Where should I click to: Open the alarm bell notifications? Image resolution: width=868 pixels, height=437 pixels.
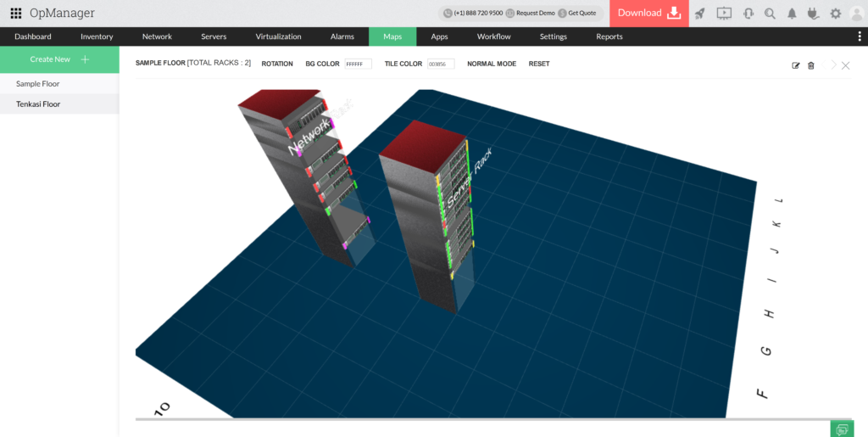[x=792, y=14]
